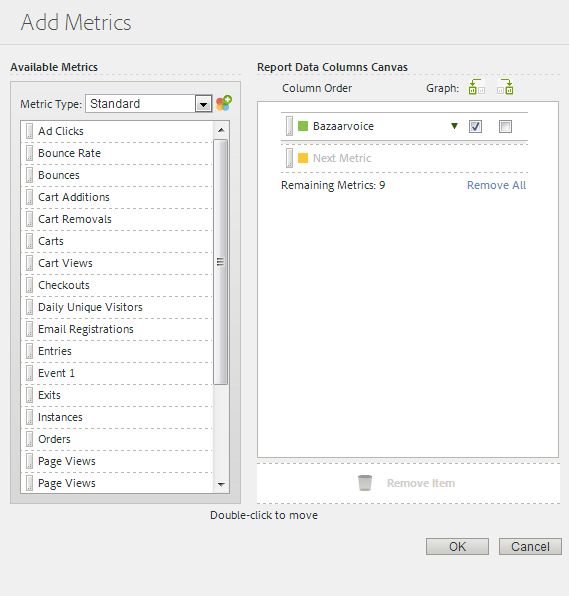Click the metrics list scrollbar thumb
The width and height of the screenshot is (569, 596).
tap(220, 262)
